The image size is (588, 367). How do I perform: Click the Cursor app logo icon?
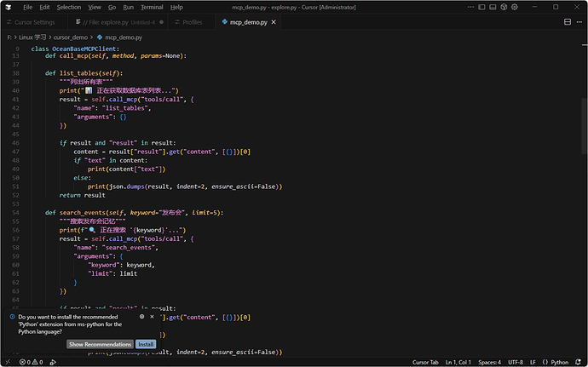coord(8,7)
